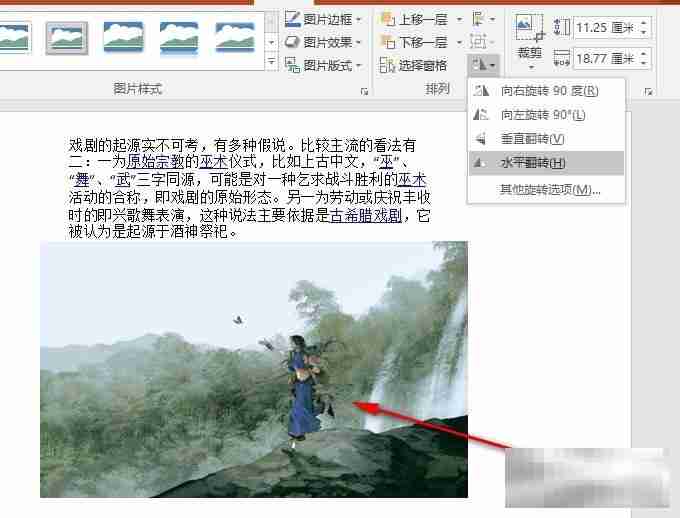Viewport: 680px width, 518px height.
Task: Choose 垂直翻转(V) vertical flip
Action: click(x=546, y=139)
